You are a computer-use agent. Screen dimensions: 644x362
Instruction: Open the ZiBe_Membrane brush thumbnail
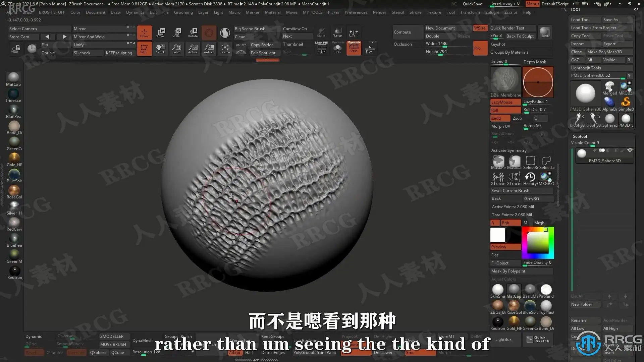click(x=505, y=82)
